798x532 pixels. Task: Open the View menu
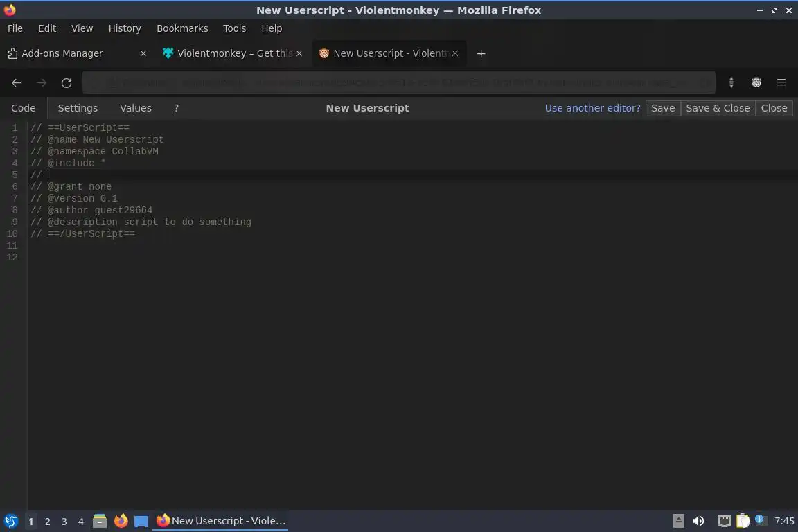click(x=82, y=28)
